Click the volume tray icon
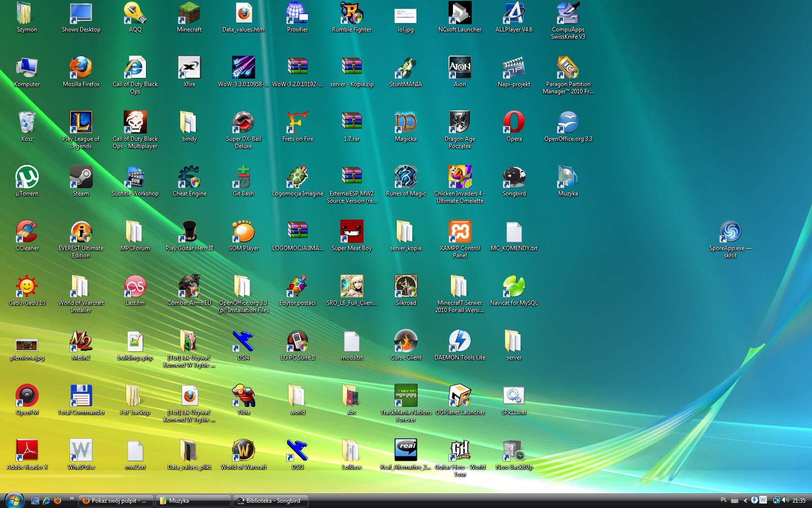Image resolution: width=812 pixels, height=508 pixels. tap(785, 500)
